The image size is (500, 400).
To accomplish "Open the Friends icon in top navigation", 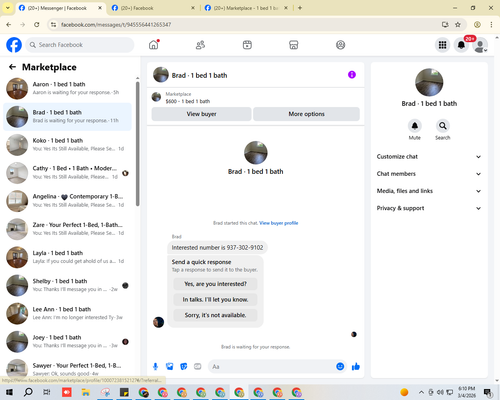I will [x=200, y=45].
